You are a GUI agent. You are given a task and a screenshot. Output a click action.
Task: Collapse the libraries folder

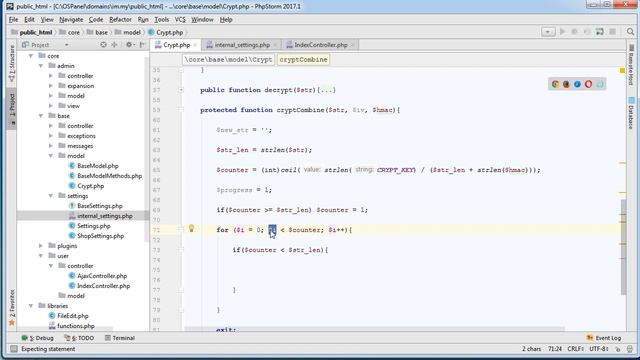31,306
